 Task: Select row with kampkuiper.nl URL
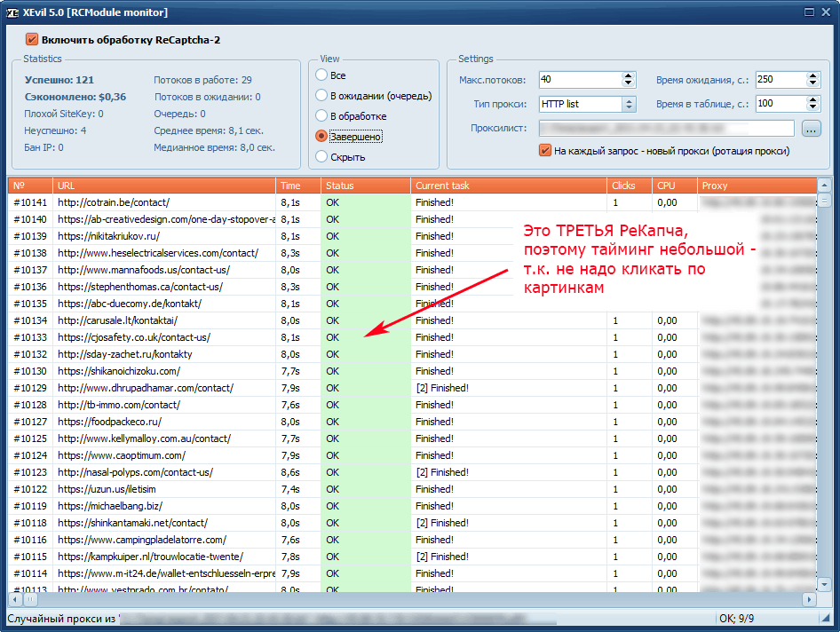click(x=413, y=557)
